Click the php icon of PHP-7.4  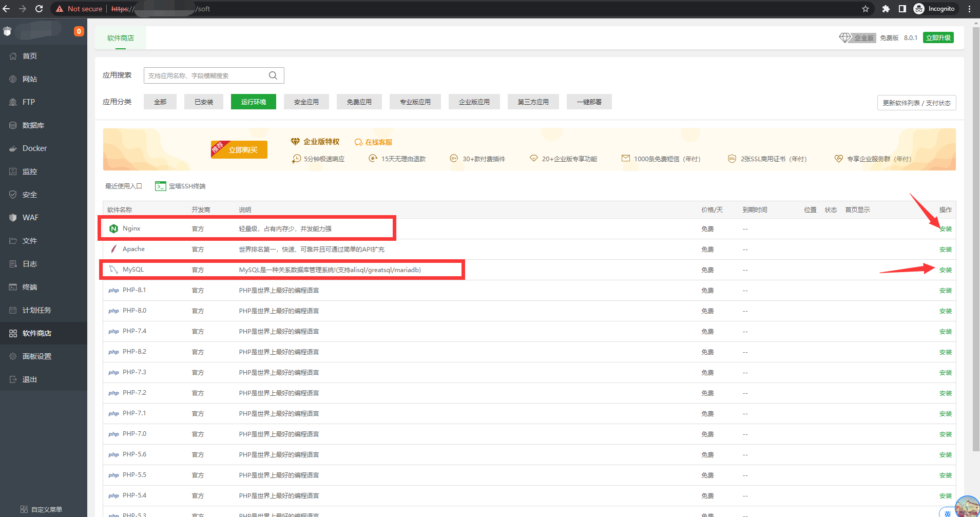pos(113,332)
